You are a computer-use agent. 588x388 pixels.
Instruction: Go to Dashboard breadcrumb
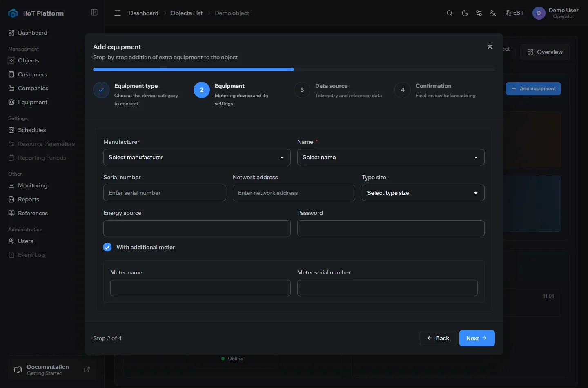[x=144, y=13]
